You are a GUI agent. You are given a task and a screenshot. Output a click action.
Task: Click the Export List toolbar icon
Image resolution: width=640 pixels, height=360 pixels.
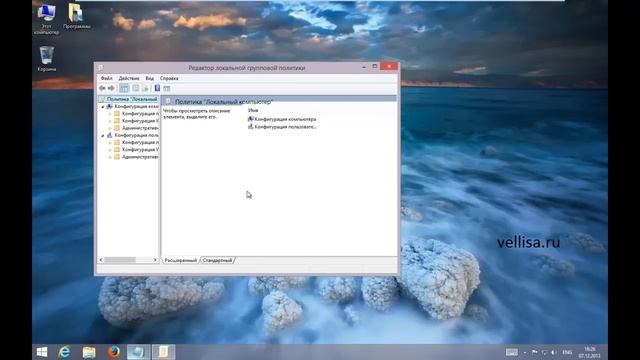point(145,88)
